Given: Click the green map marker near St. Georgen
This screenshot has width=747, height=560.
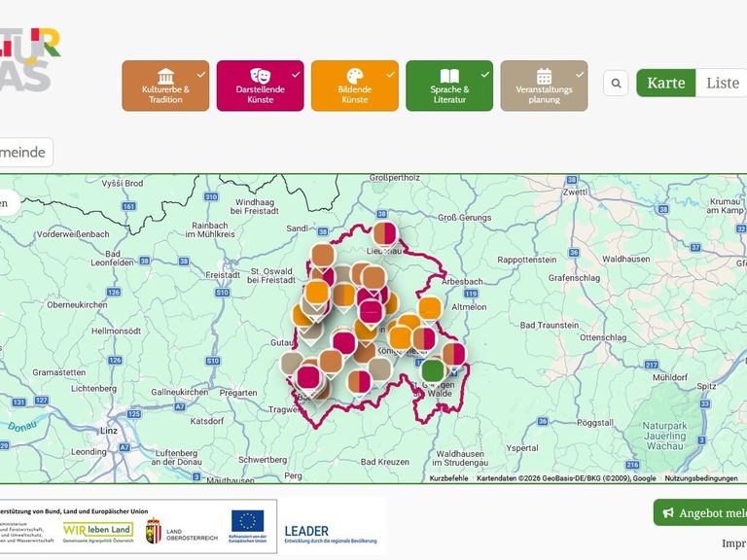Looking at the screenshot, I should (433, 370).
